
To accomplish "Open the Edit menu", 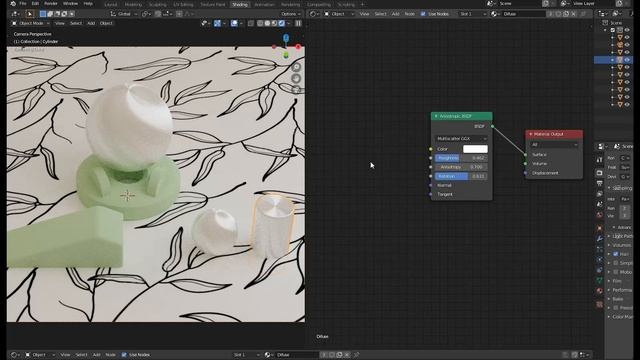I will coord(35,4).
